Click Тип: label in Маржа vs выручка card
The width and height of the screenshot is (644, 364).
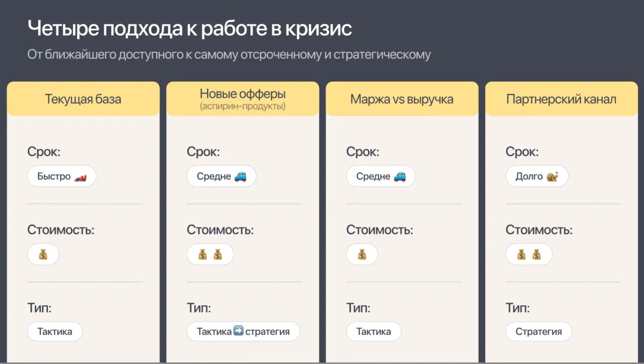[358, 308]
